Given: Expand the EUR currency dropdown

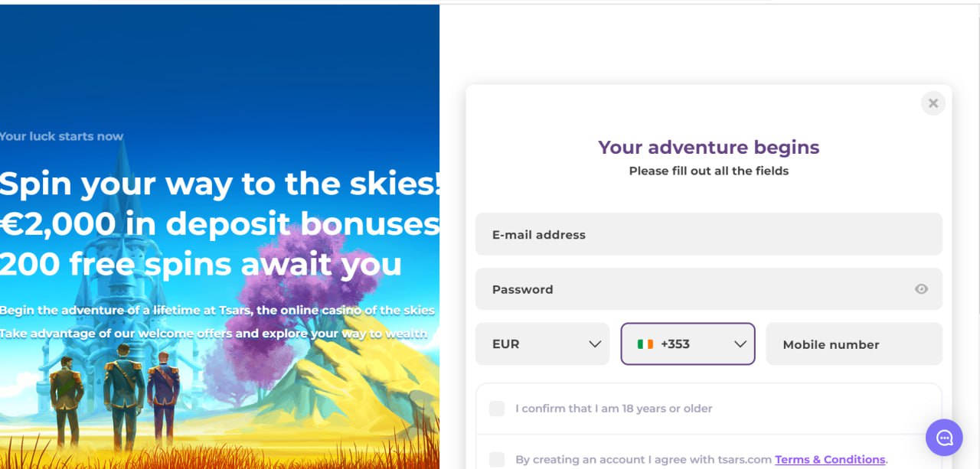Looking at the screenshot, I should pos(542,344).
